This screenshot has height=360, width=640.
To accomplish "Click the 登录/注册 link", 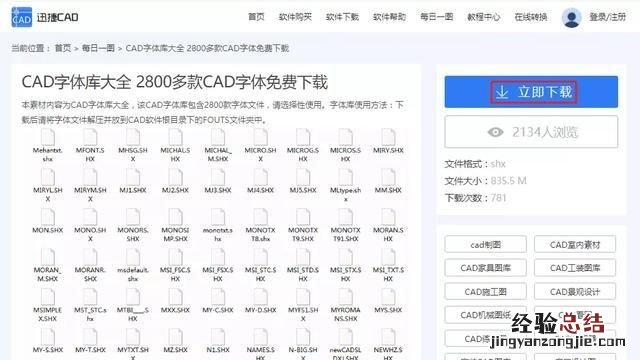I will [x=607, y=17].
